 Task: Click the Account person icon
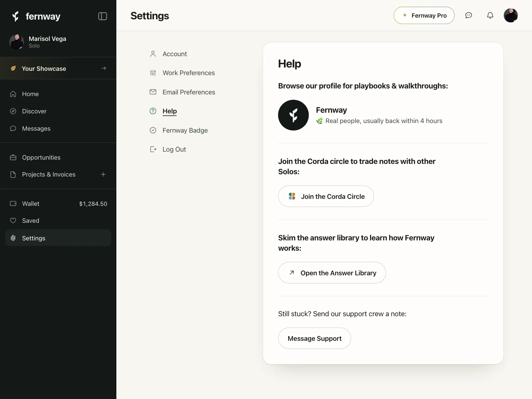point(153,54)
